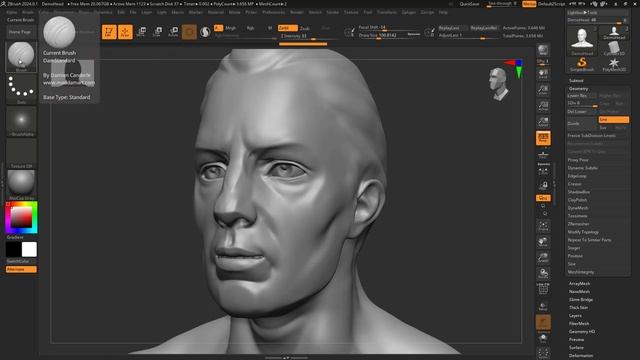Viewport: 640px width, 360px height.
Task: Toggle the Mrgb paint mode
Action: (231, 28)
